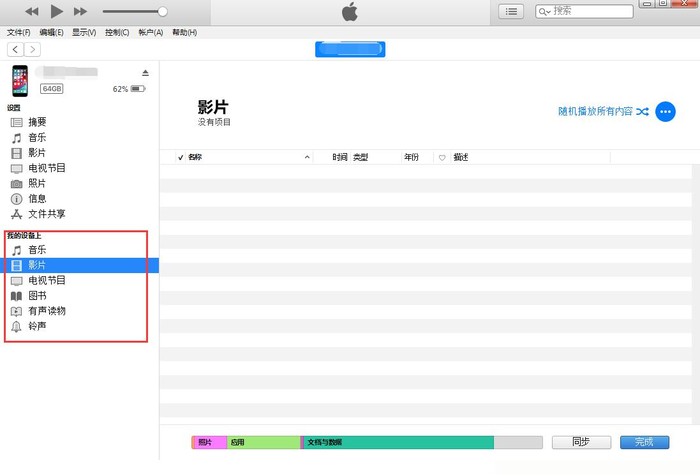Screen dimensions: 700x476
Task: Click the heart loved column header
Action: click(x=442, y=158)
